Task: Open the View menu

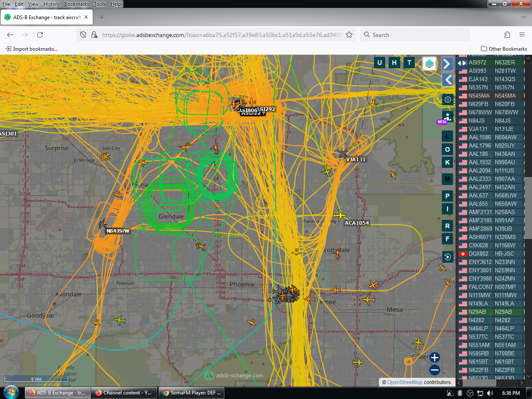Action: coord(33,4)
